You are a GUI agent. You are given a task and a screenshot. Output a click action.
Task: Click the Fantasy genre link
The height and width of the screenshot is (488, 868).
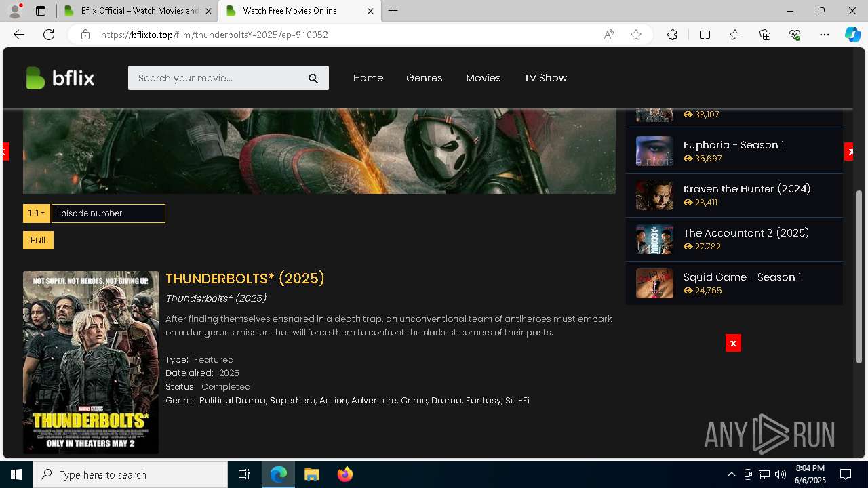[483, 401]
